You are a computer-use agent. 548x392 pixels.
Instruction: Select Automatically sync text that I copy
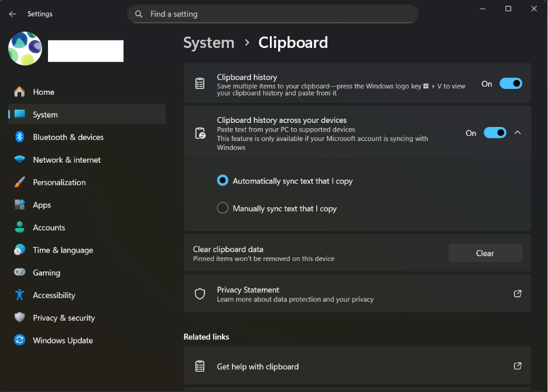point(222,181)
